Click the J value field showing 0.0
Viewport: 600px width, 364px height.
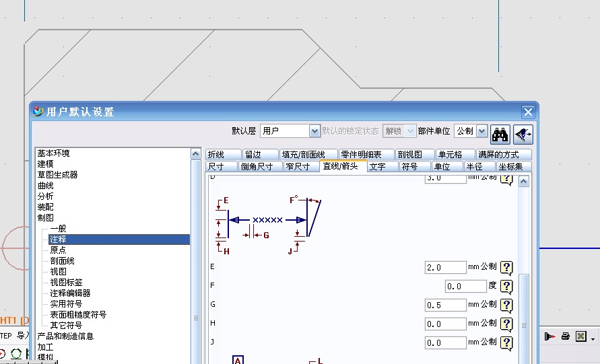[445, 342]
